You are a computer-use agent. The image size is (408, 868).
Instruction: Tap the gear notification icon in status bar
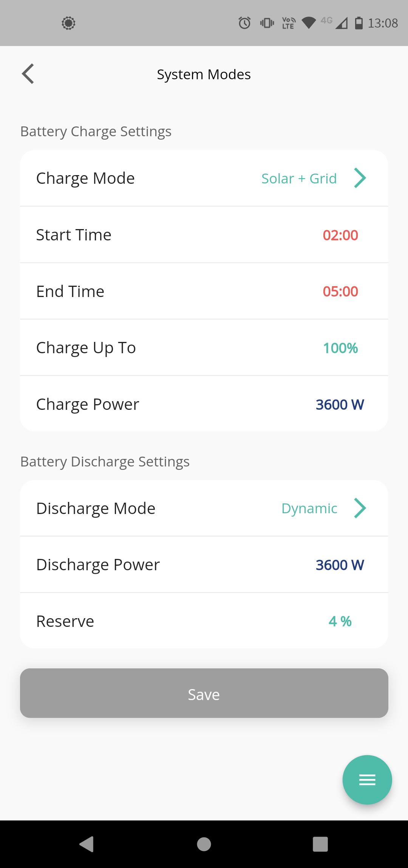(x=68, y=23)
